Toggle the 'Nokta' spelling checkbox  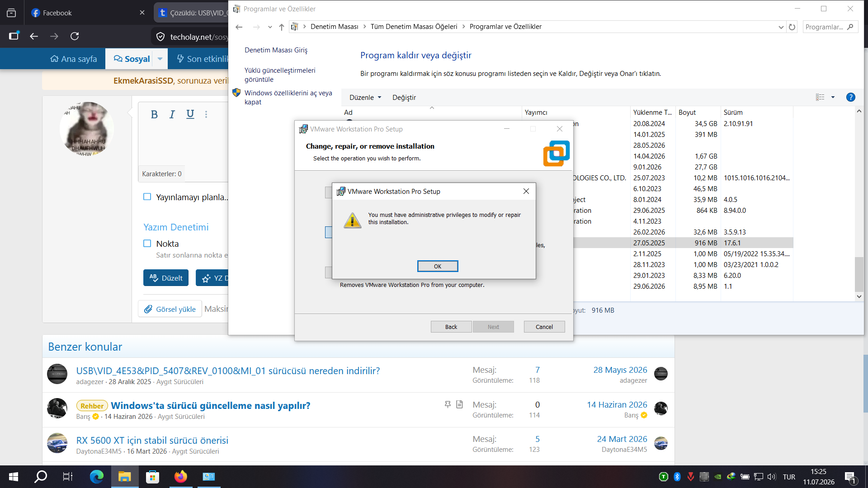click(x=147, y=244)
